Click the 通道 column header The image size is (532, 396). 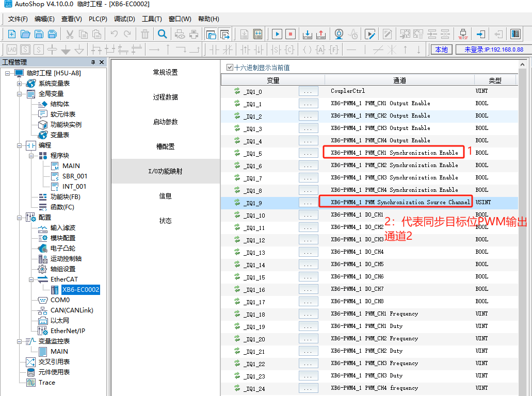click(x=400, y=80)
